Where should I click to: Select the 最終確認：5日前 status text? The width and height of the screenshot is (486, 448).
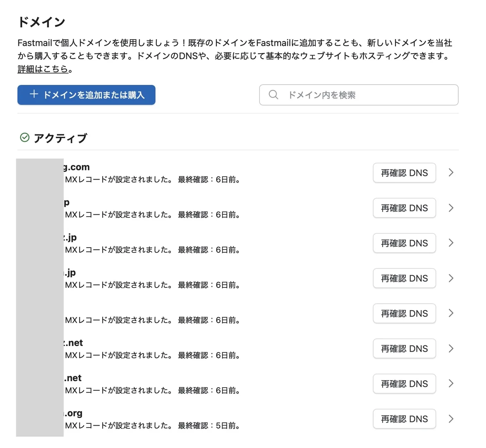pos(209,426)
